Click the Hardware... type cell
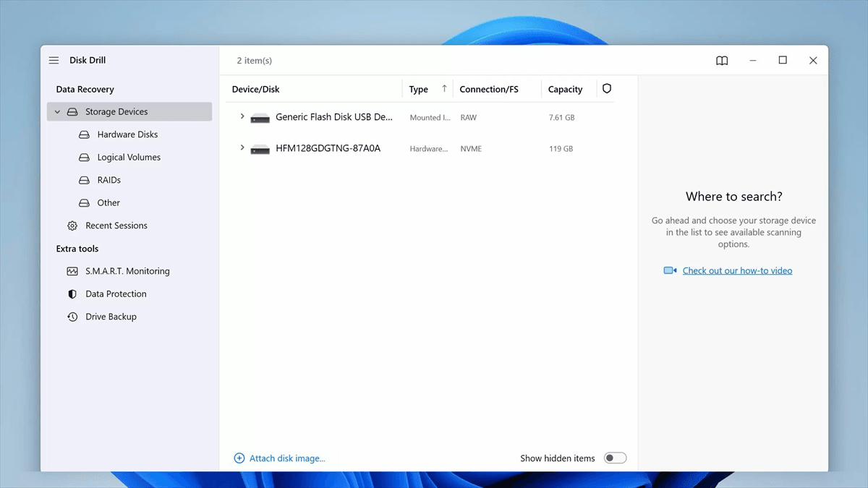Viewport: 868px width, 488px height. [x=429, y=149]
